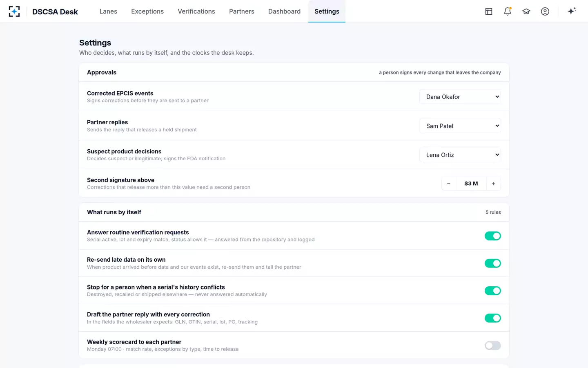This screenshot has height=368, width=588.
Task: Disable Re-send late data on its own
Action: [x=493, y=263]
